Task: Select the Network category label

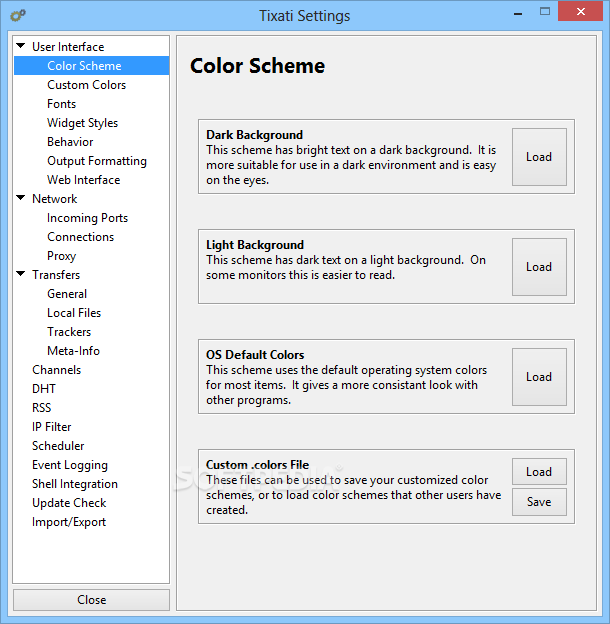Action: click(x=55, y=199)
